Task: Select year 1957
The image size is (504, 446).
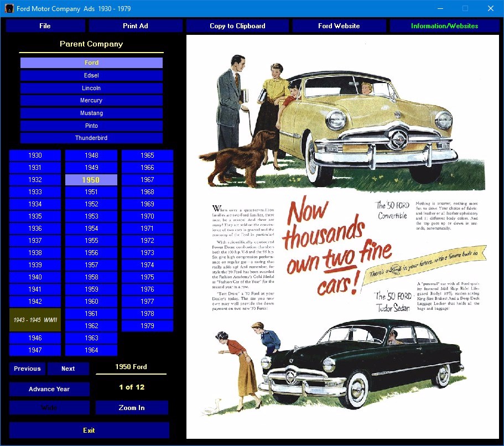Action: (91, 265)
